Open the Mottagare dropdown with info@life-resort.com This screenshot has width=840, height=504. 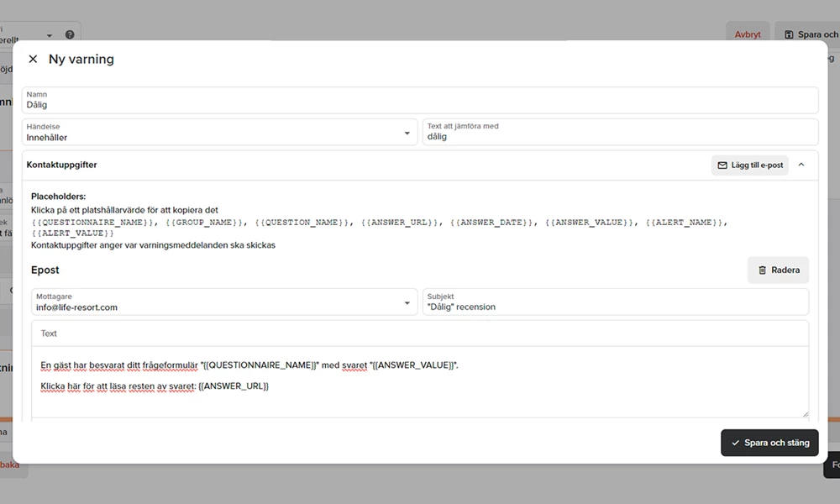pos(224,302)
